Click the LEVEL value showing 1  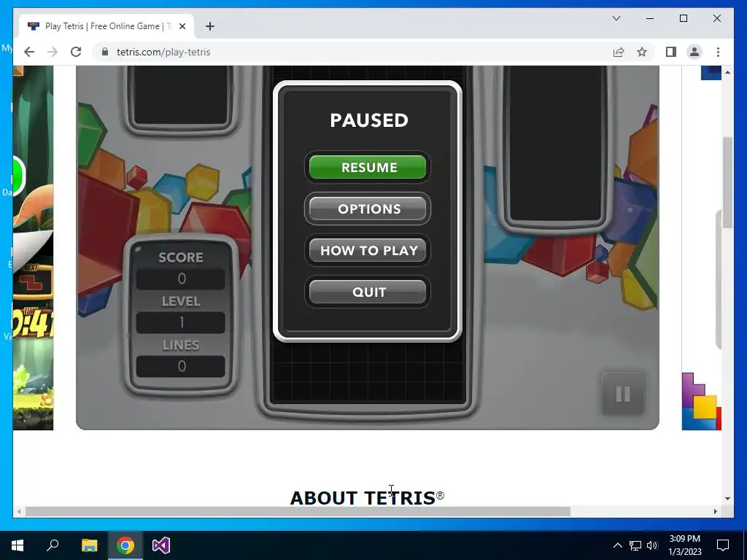tap(181, 322)
